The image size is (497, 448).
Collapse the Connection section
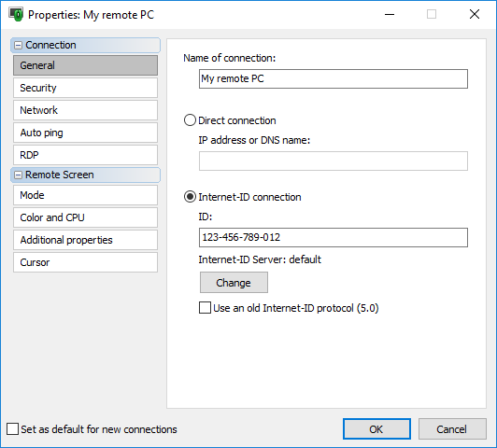pos(19,46)
